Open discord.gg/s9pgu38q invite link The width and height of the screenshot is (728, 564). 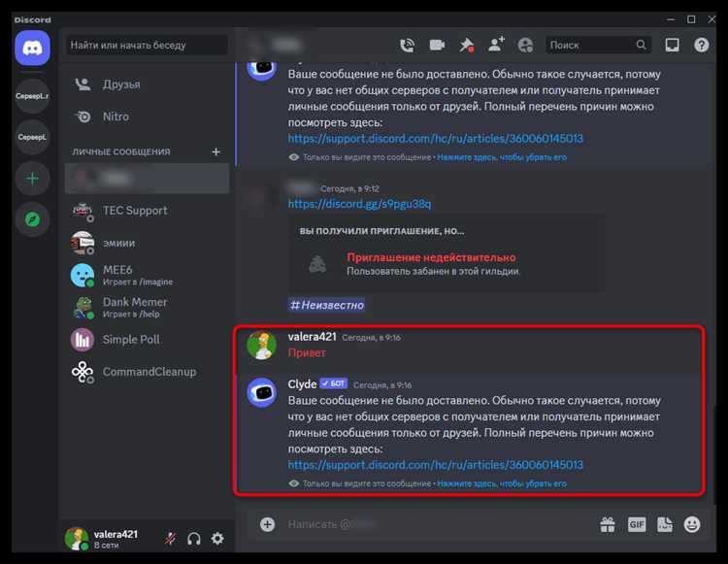pyautogui.click(x=359, y=204)
